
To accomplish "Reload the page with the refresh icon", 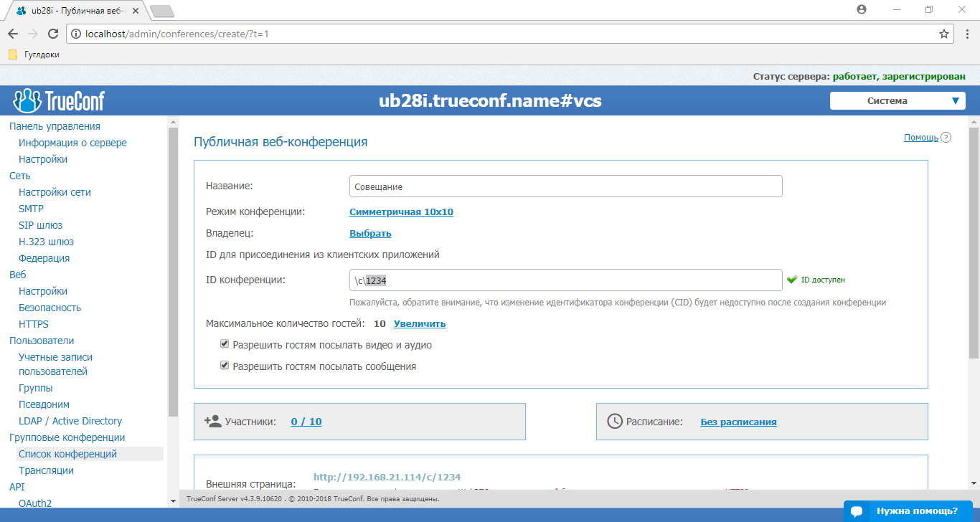I will click(x=53, y=34).
